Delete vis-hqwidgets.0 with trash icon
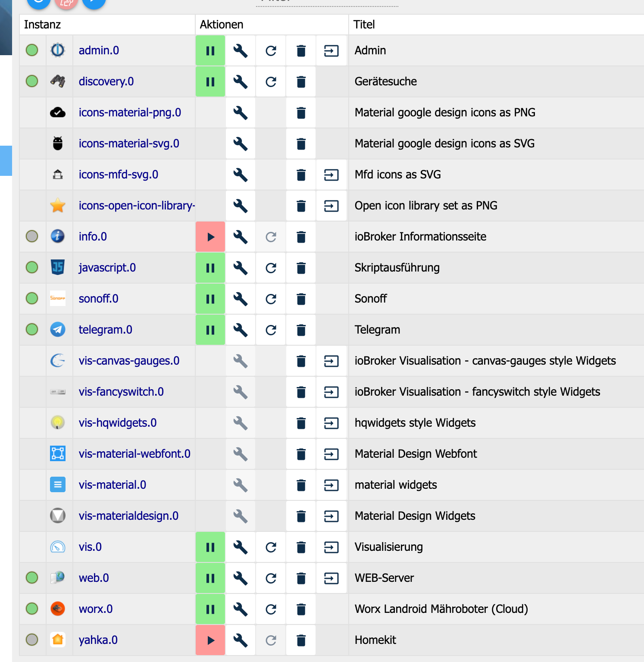Screen dimensions: 644x662 (301, 423)
